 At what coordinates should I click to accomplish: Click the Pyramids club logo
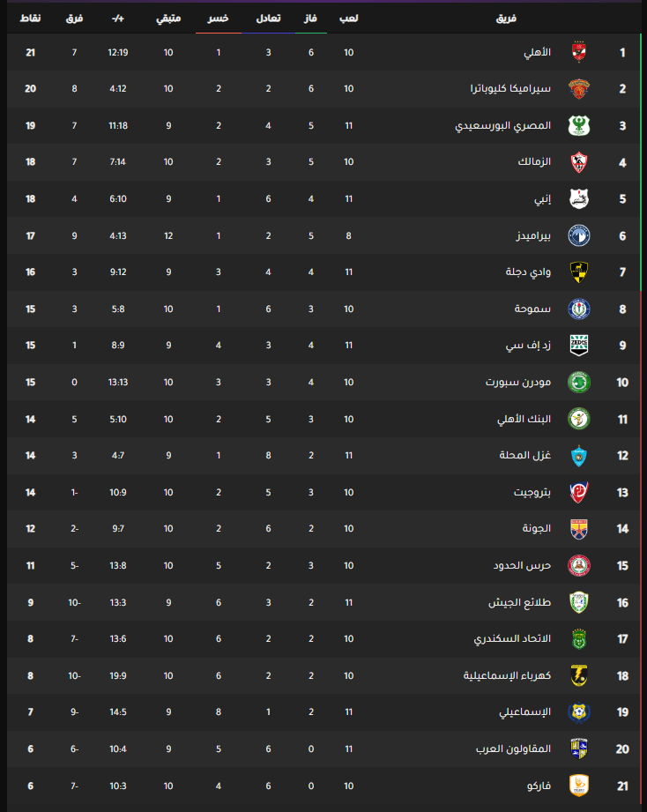[578, 235]
